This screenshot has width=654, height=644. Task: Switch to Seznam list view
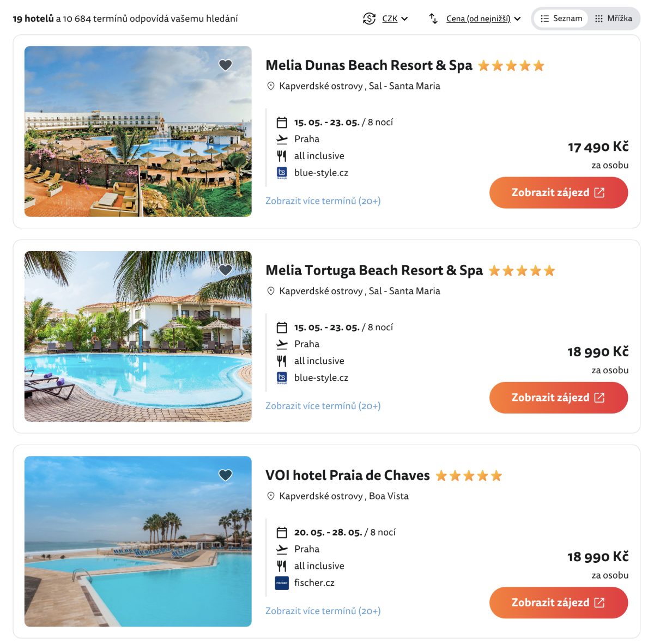(561, 19)
